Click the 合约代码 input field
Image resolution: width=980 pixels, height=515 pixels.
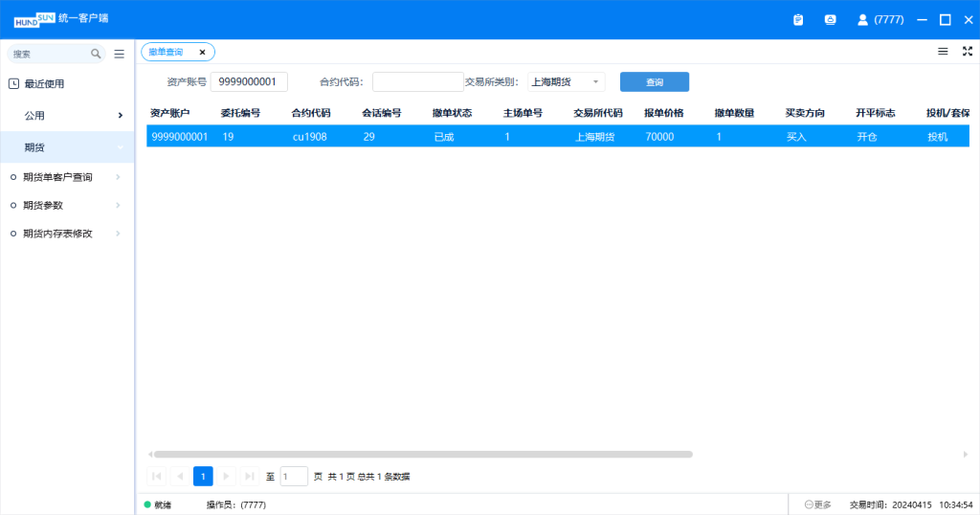[417, 82]
